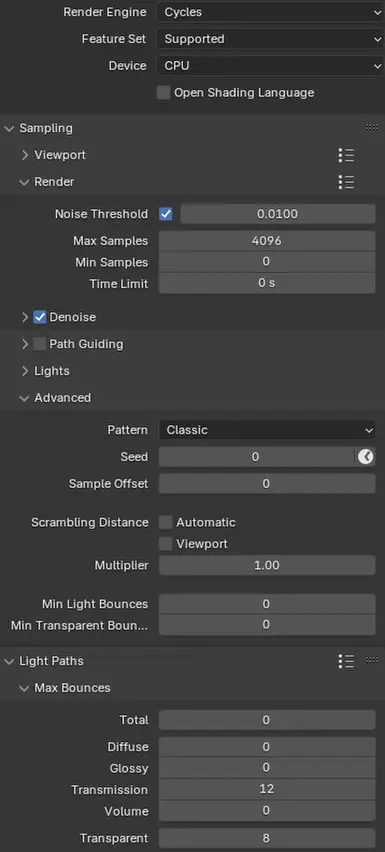Open the Pattern dropdown set to Classic
This screenshot has height=852, width=385.
click(267, 430)
